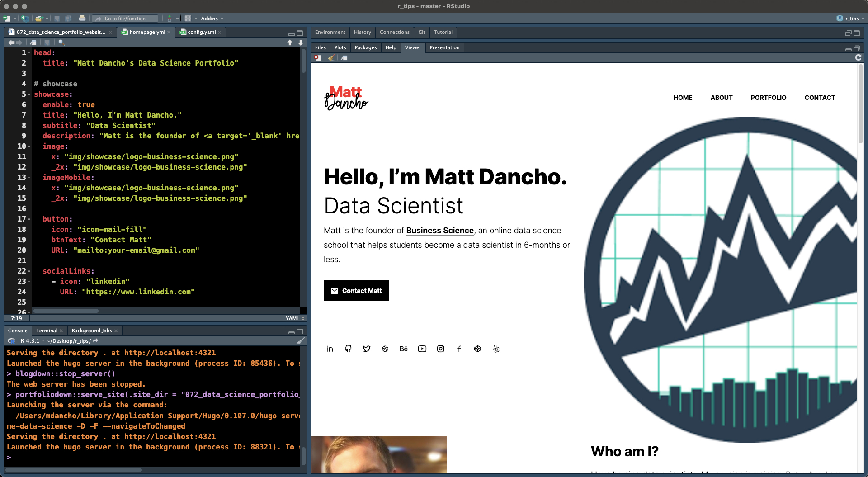The height and width of the screenshot is (477, 868).
Task: Remove current viewer item red X icon
Action: (x=318, y=58)
